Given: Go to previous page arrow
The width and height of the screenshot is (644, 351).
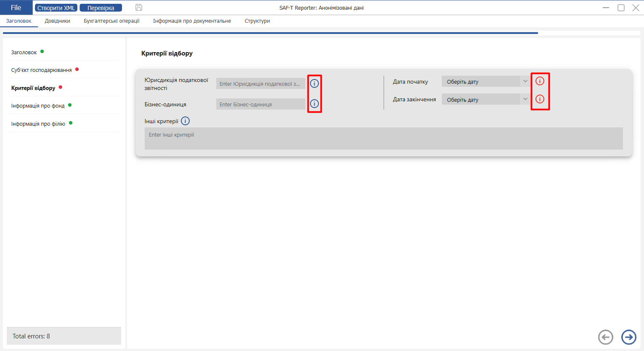Looking at the screenshot, I should click(x=606, y=337).
